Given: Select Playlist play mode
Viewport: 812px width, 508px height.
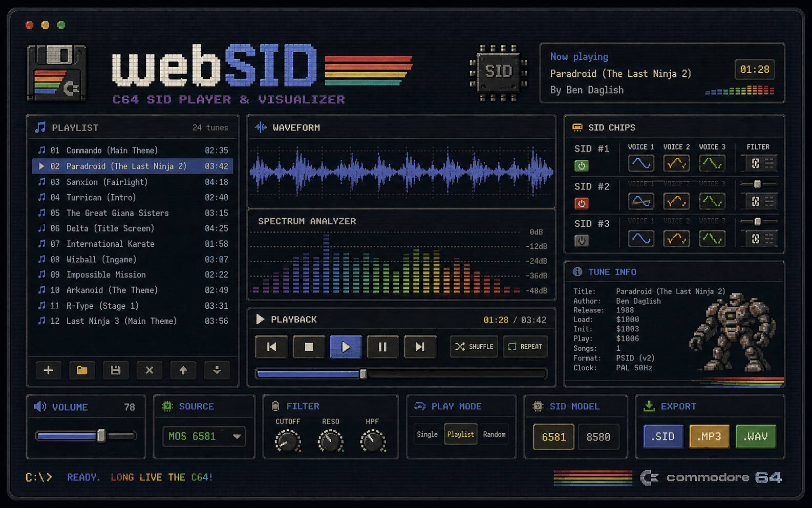Looking at the screenshot, I should [x=461, y=434].
